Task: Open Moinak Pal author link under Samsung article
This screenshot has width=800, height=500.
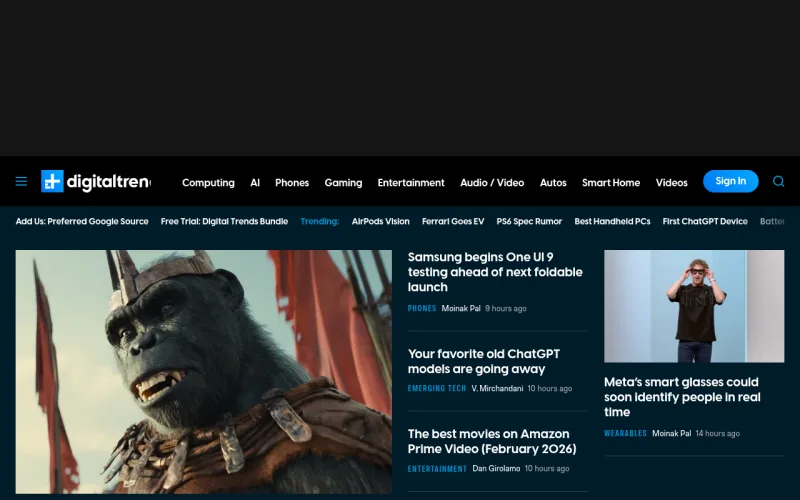Action: tap(461, 308)
